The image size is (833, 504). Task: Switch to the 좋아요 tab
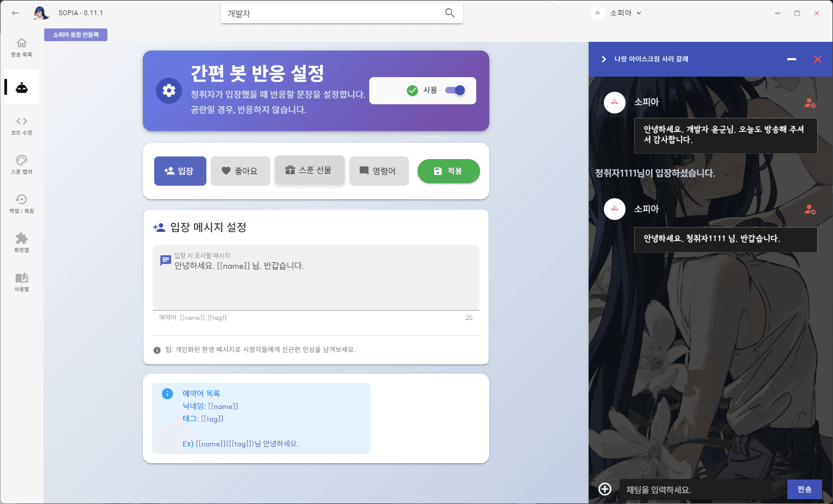point(240,171)
